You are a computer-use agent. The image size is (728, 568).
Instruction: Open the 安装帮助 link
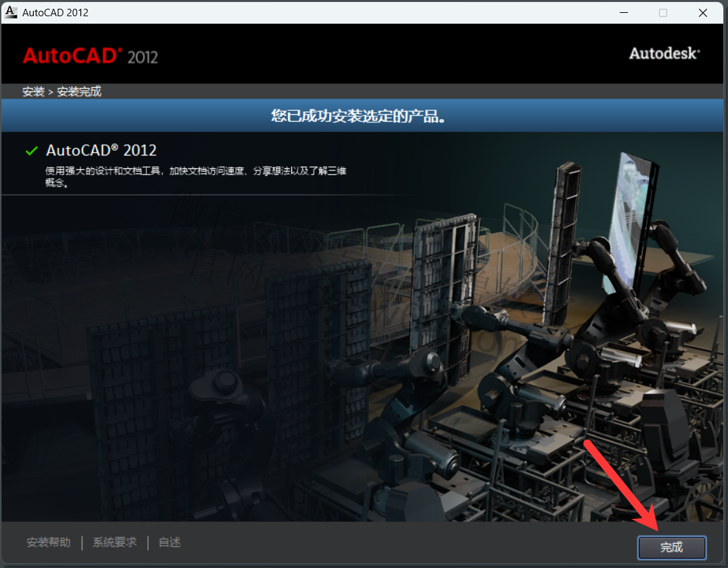point(48,542)
